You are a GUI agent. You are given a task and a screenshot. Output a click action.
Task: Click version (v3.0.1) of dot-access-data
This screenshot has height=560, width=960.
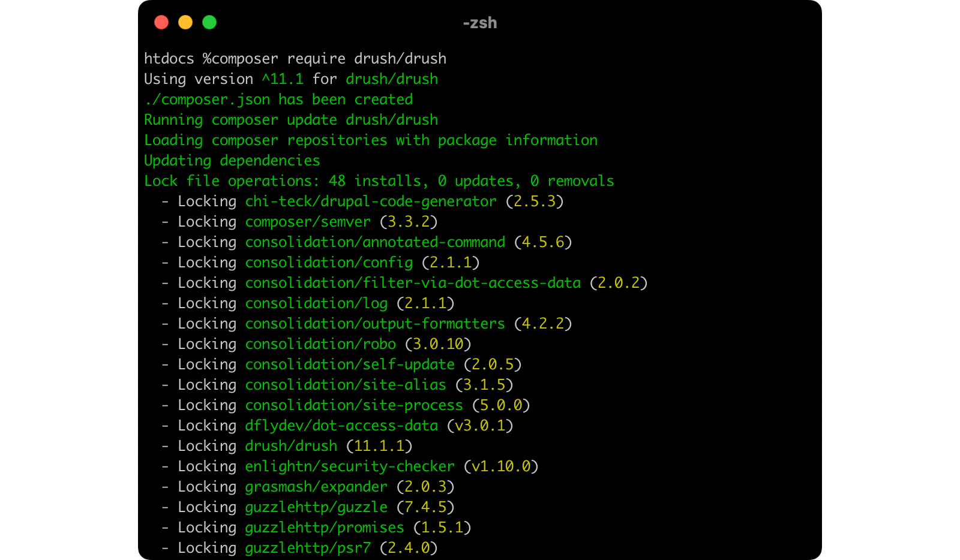(480, 426)
